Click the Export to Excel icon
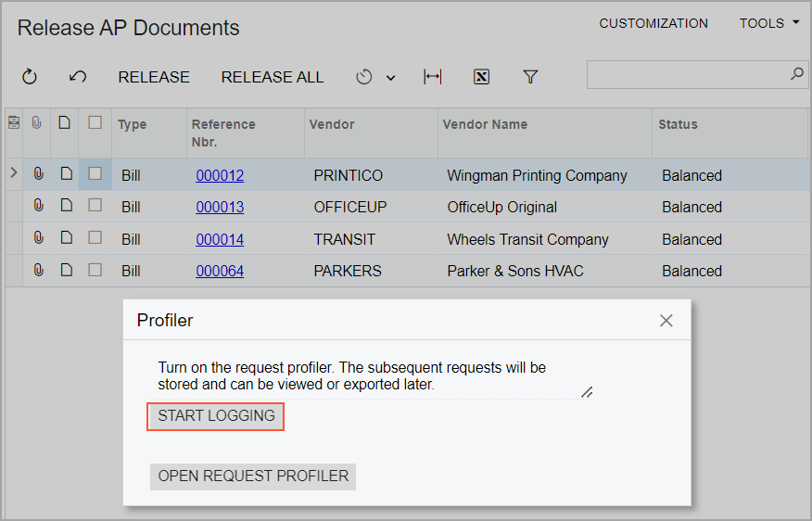Viewport: 812px width, 521px height. coord(482,77)
